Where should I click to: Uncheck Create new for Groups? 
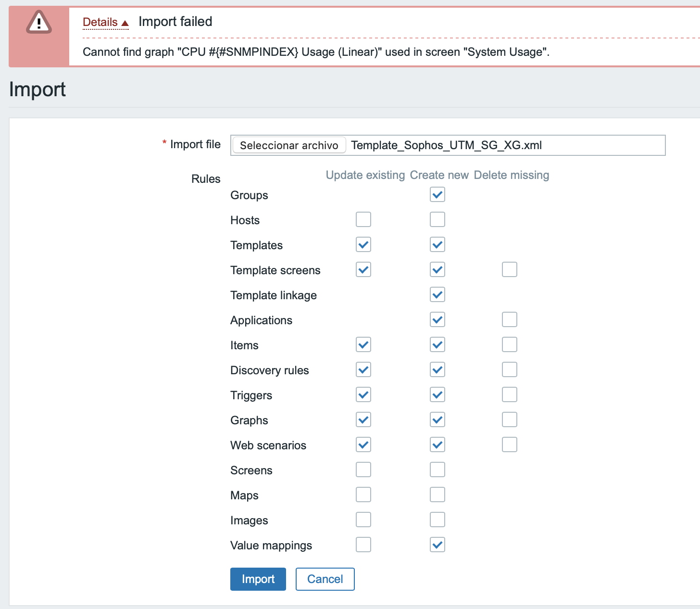(437, 195)
